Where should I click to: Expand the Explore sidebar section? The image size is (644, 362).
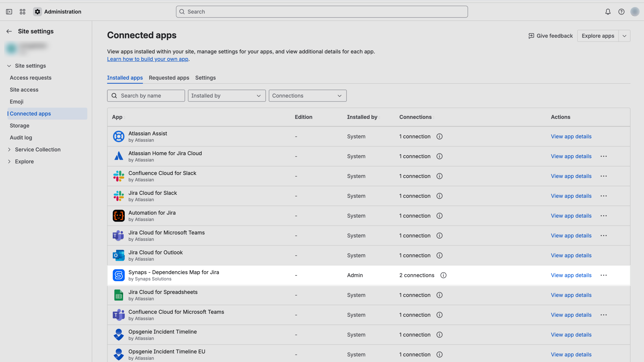[9, 162]
